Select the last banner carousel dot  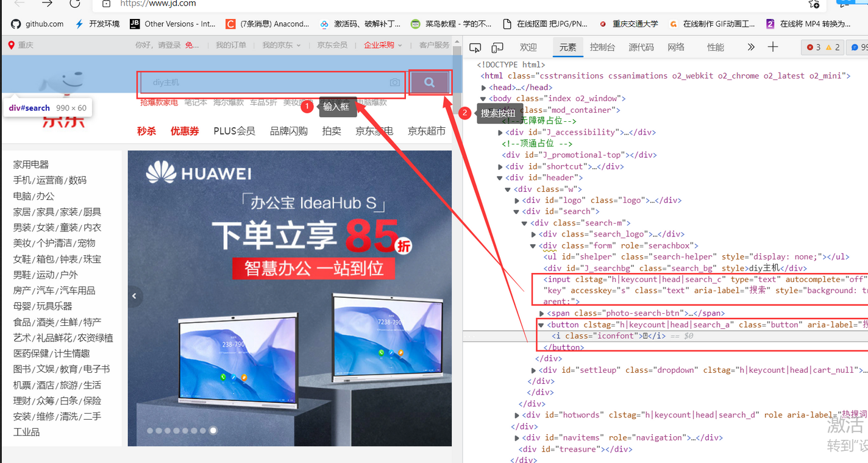pos(213,430)
